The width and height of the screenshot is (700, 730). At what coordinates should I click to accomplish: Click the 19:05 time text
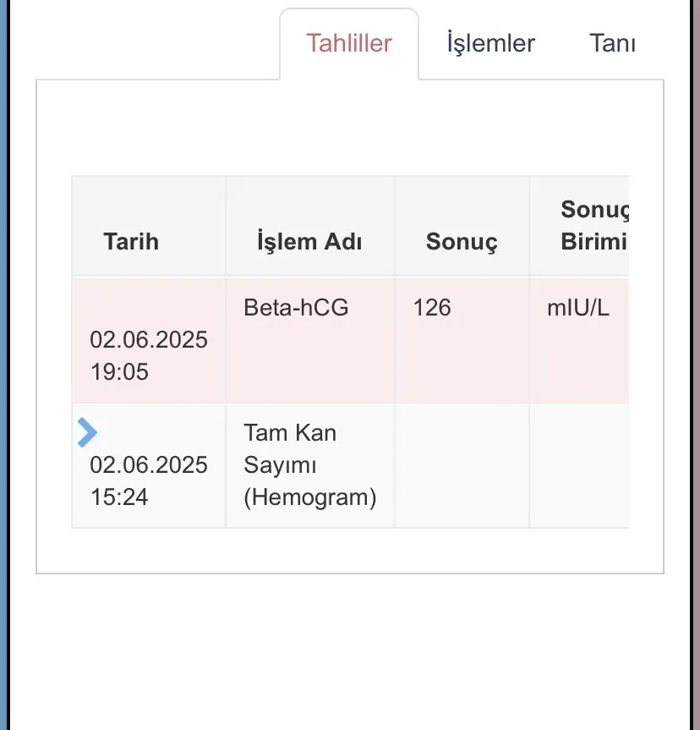119,371
